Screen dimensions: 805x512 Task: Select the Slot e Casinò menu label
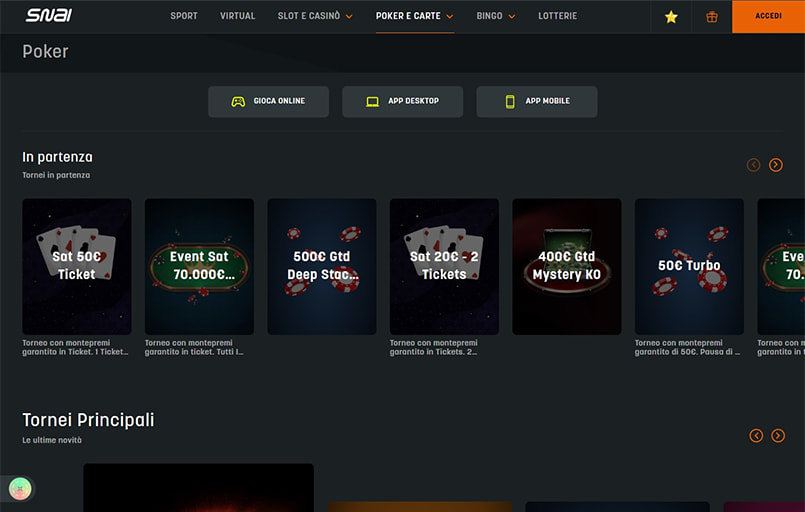click(x=309, y=16)
